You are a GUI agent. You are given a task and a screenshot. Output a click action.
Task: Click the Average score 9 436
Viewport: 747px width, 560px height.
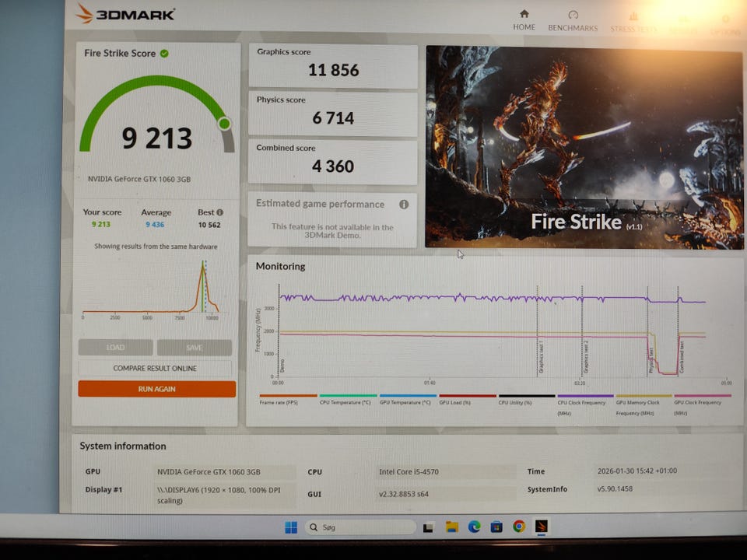(155, 224)
